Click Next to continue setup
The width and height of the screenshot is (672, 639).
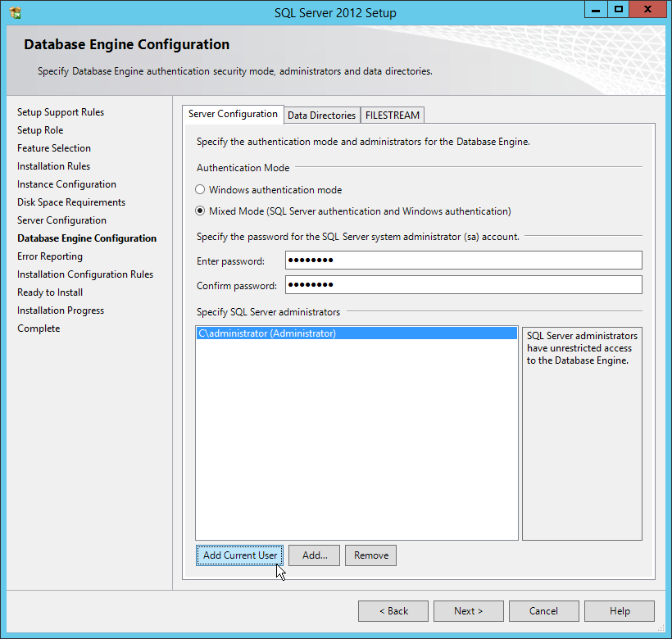tap(468, 610)
